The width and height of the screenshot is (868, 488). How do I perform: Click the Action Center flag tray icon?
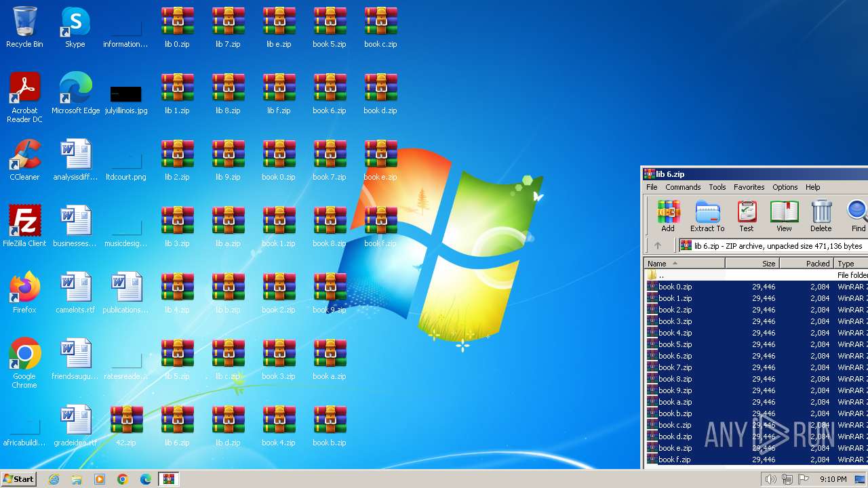point(804,479)
